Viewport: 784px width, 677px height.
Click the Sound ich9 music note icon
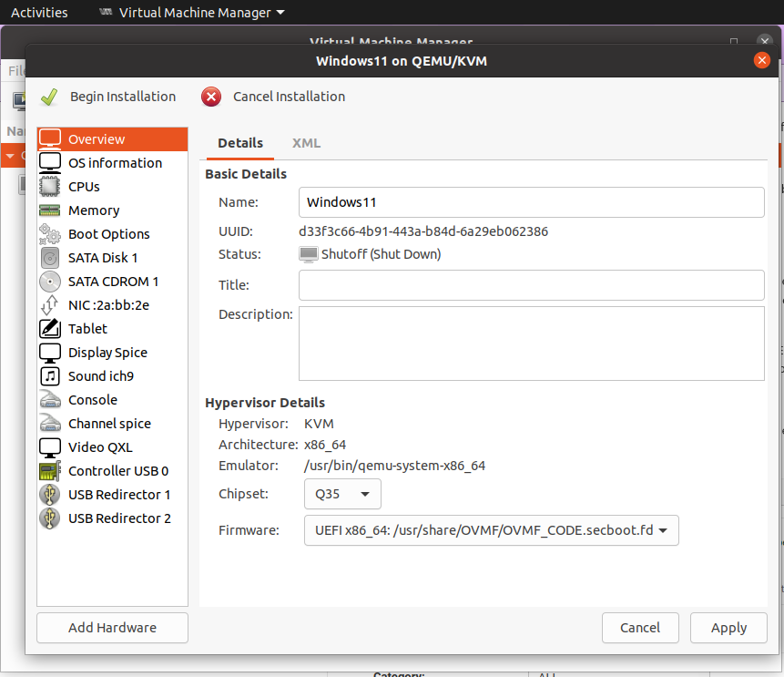[50, 376]
